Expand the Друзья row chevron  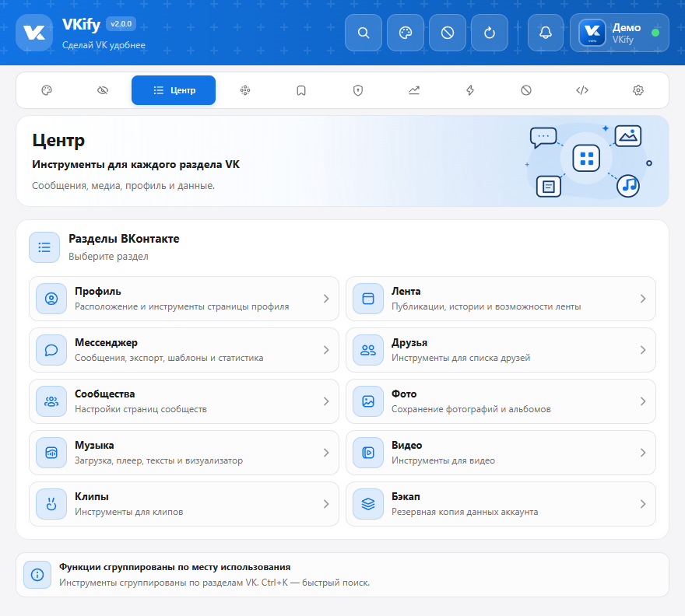pyautogui.click(x=643, y=350)
